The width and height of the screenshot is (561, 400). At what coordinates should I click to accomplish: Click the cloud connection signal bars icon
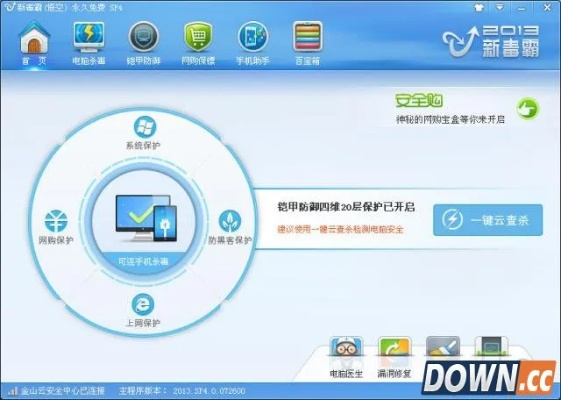[12, 391]
